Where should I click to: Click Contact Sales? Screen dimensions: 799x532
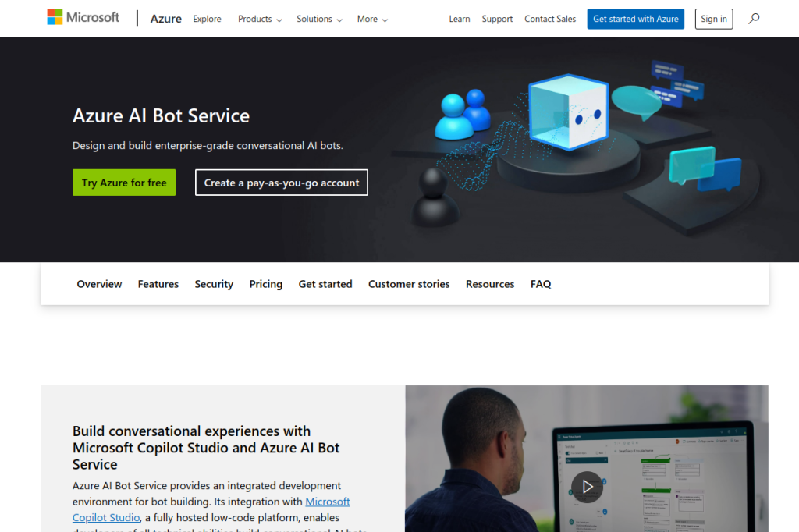click(x=550, y=19)
